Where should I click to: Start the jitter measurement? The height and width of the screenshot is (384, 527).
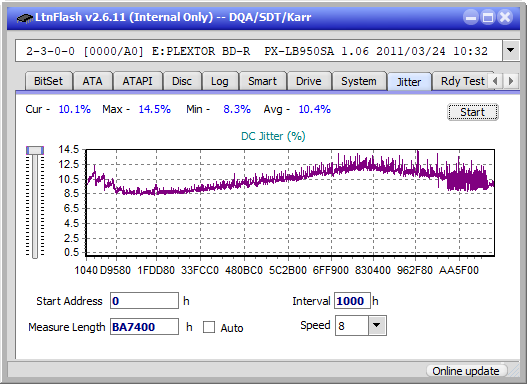click(473, 112)
